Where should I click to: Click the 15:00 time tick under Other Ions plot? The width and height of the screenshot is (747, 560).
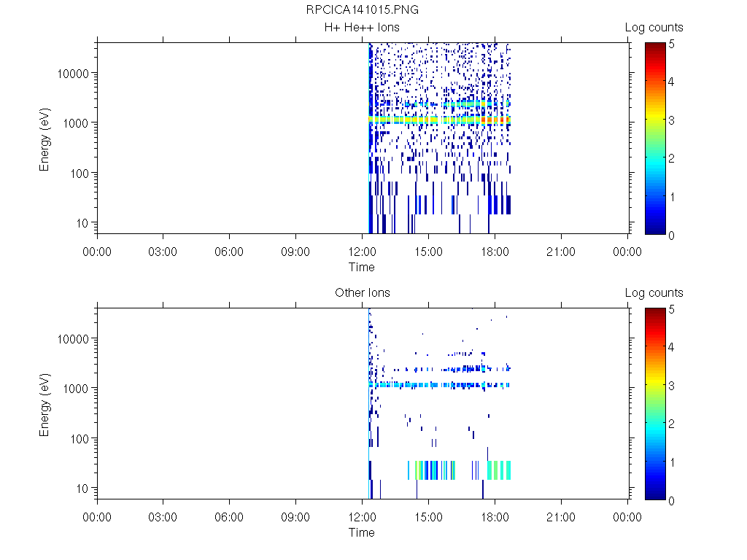pyautogui.click(x=428, y=517)
